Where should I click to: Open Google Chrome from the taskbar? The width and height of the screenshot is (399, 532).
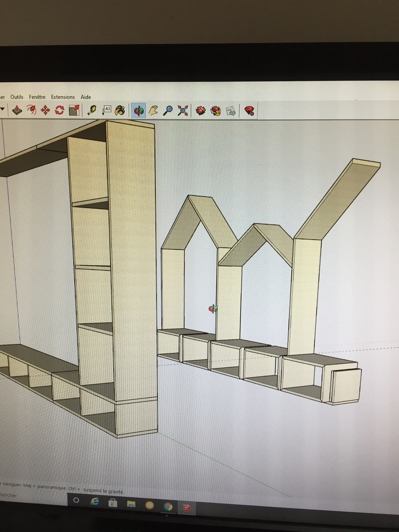[x=168, y=507]
